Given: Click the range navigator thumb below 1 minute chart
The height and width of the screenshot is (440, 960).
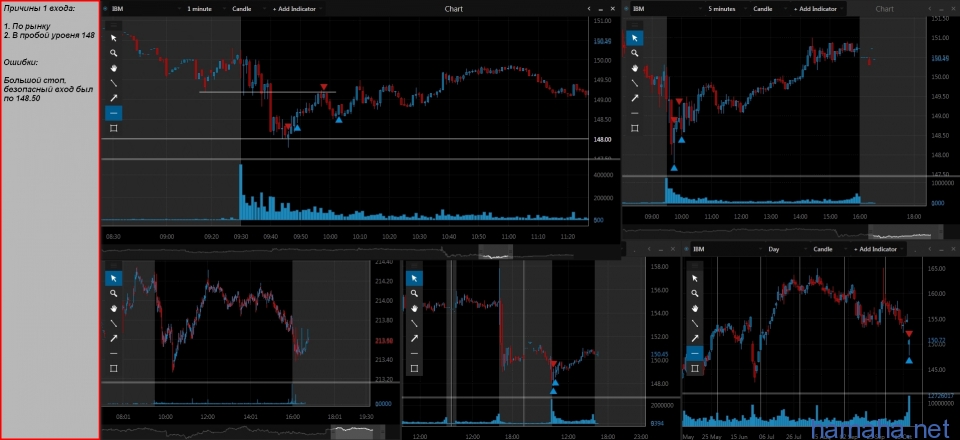Looking at the screenshot, I should tap(495, 252).
